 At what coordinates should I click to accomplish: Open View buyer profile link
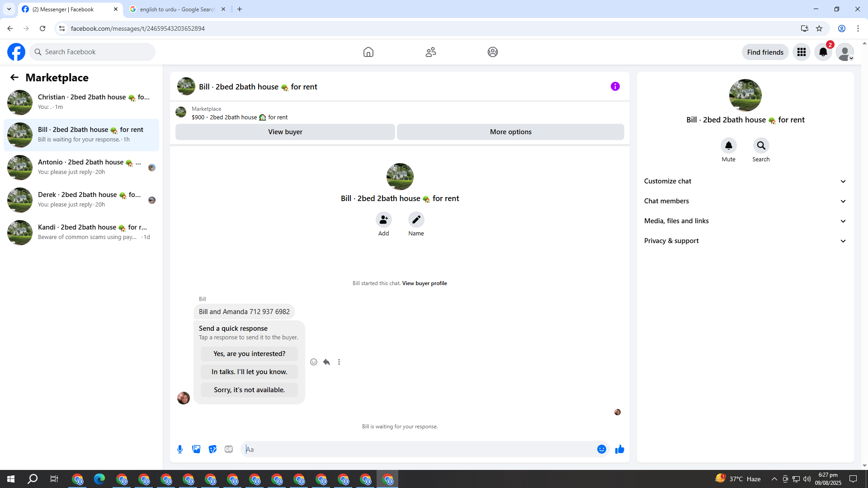pyautogui.click(x=424, y=283)
